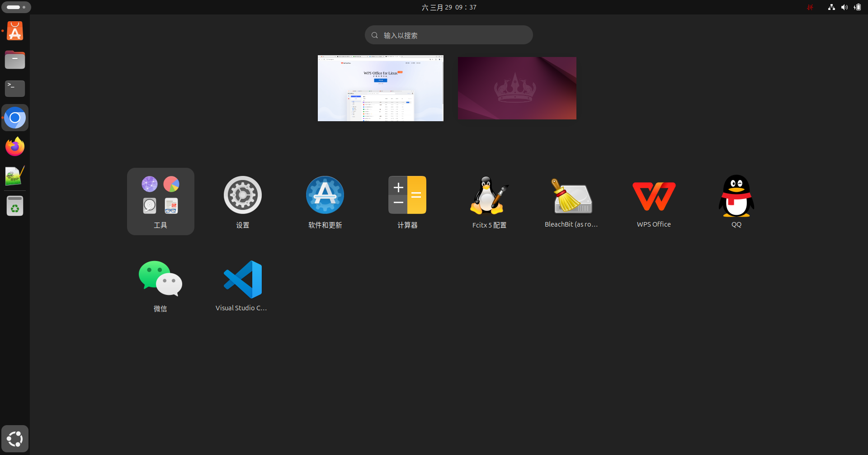868x455 pixels.
Task: Click the search field 输入以搜索
Action: pos(448,35)
